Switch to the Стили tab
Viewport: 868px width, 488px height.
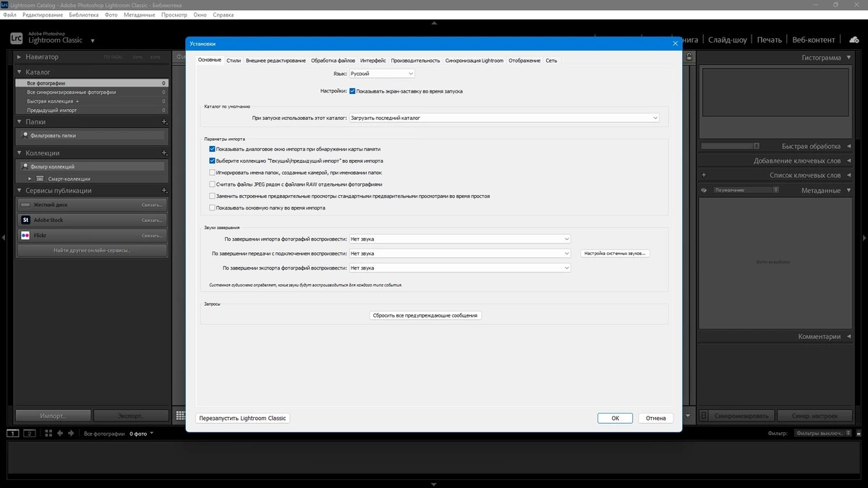(x=234, y=61)
